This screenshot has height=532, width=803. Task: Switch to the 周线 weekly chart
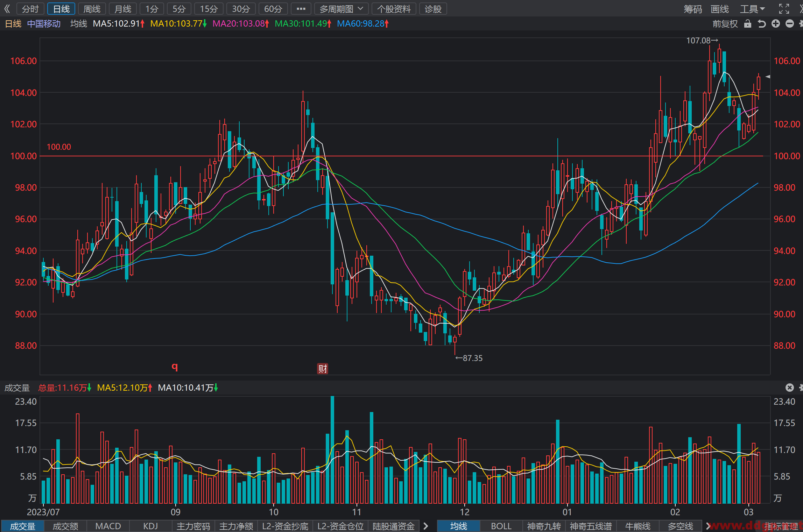(92, 9)
